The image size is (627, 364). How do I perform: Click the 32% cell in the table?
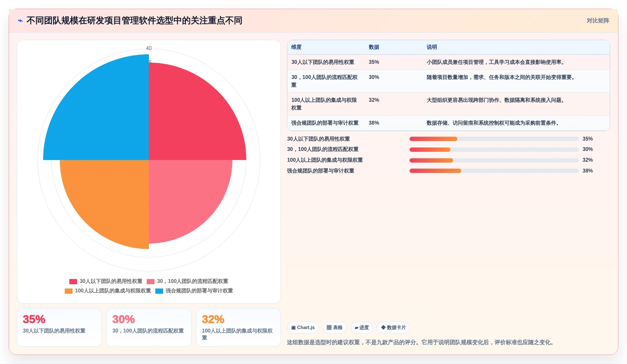[374, 100]
